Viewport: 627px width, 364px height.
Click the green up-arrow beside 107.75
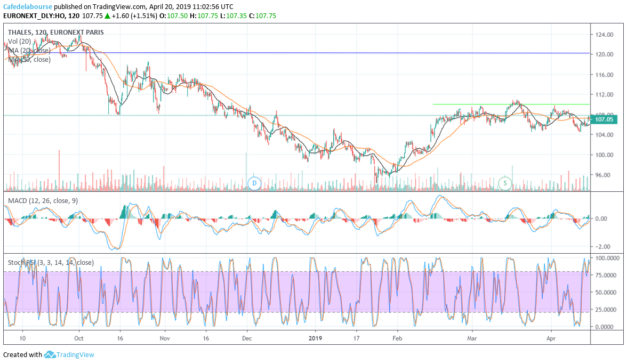pyautogui.click(x=107, y=16)
